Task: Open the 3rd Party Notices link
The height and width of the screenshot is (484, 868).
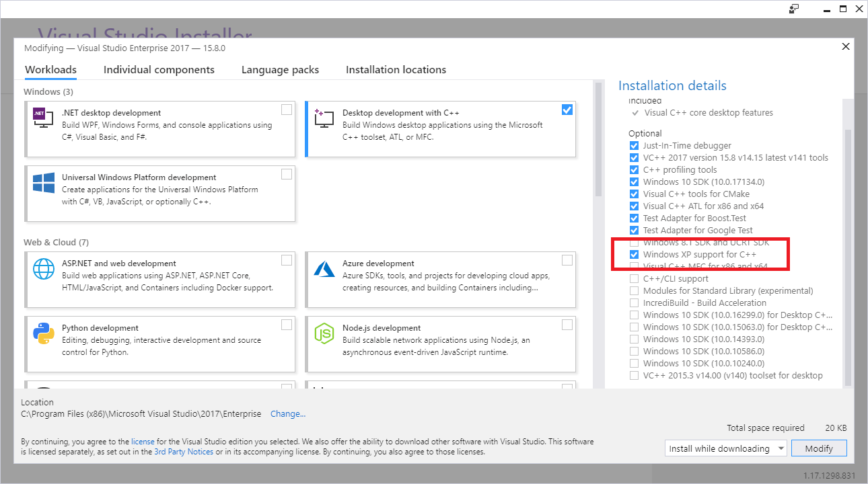Action: (x=184, y=452)
